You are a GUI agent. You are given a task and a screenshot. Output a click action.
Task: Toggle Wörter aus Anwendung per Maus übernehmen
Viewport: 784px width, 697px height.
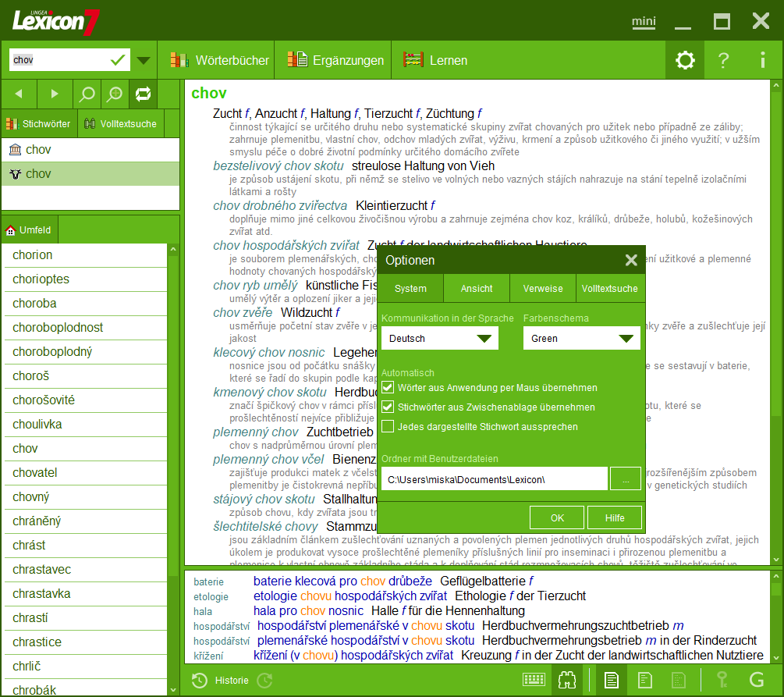pyautogui.click(x=388, y=387)
